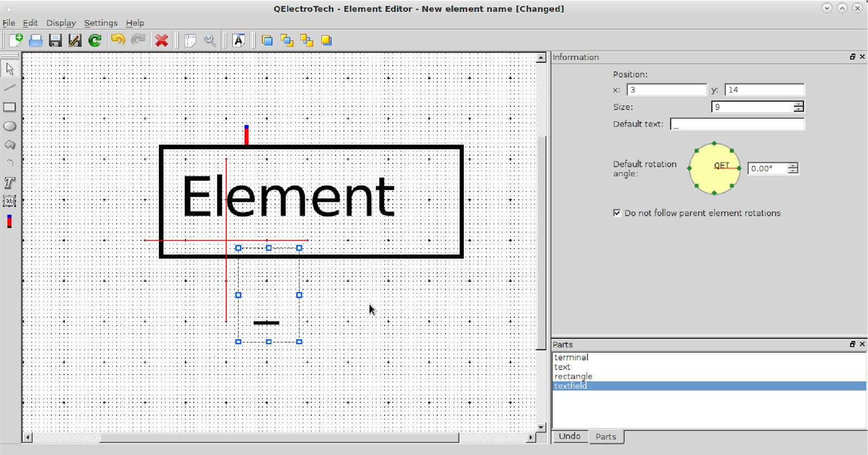
Task: Select the line drawing tool
Action: click(10, 87)
